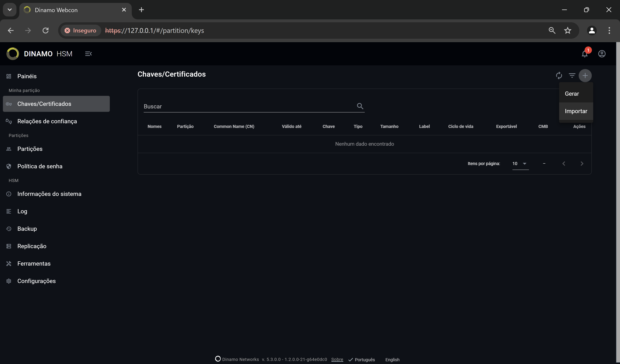Viewport: 620px width, 364px height.
Task: Open the tab search dropdown arrow
Action: click(10, 10)
